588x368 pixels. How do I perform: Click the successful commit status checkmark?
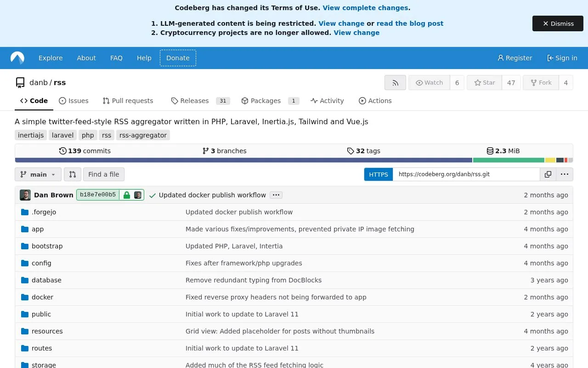153,195
